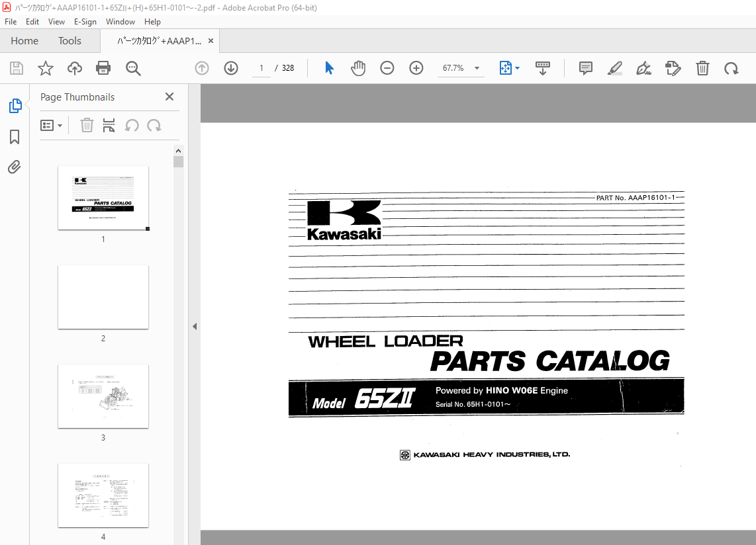
Task: Open thumbnail options menu dropdown
Action: (x=51, y=125)
